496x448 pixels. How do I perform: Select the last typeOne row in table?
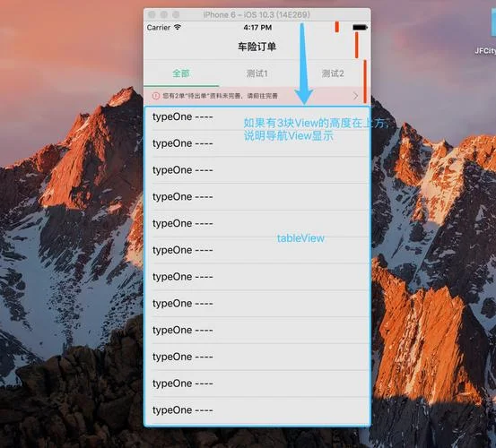pos(257,410)
